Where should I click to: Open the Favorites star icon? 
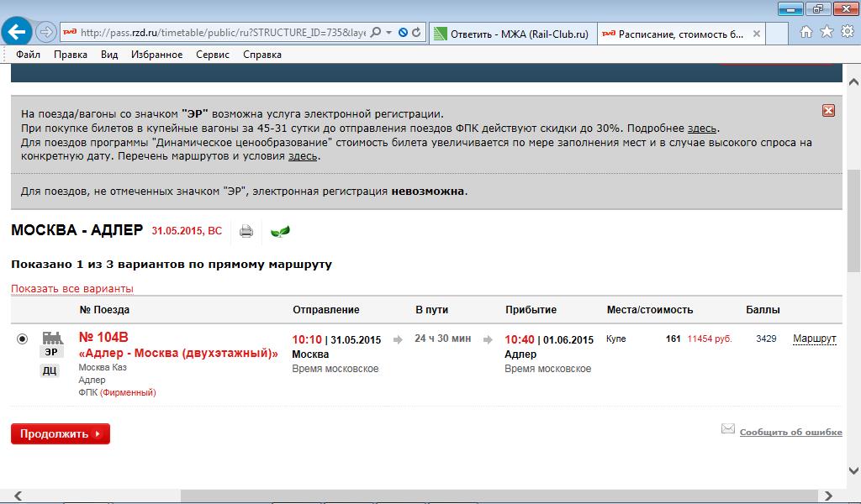tap(826, 32)
